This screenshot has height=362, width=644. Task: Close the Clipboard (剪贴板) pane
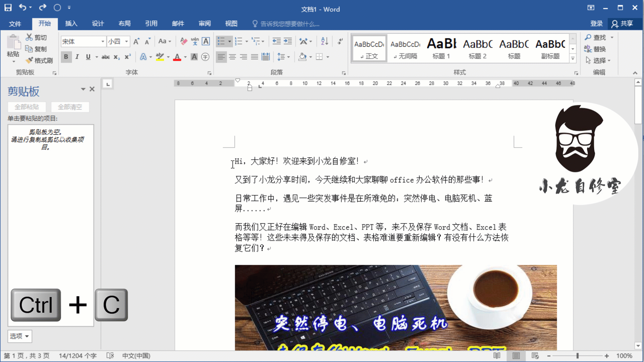click(92, 89)
